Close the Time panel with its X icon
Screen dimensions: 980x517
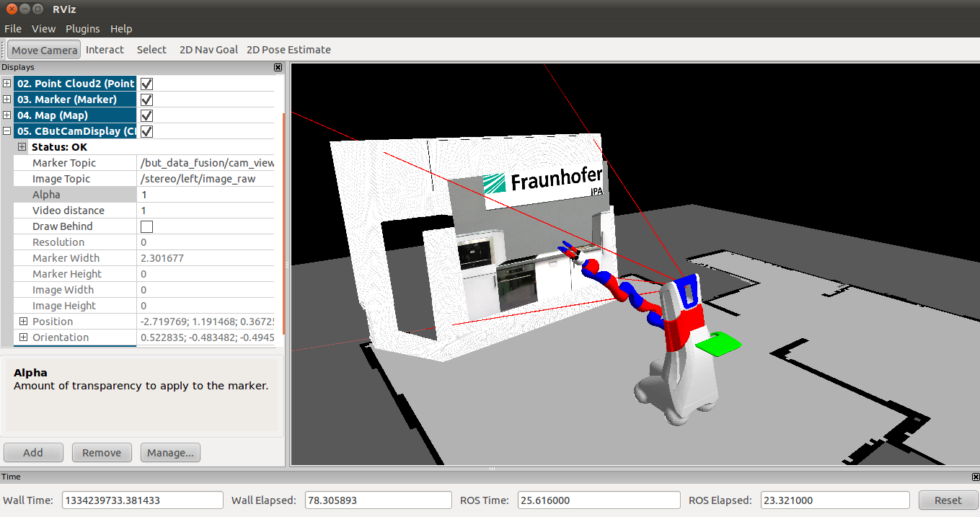coord(975,477)
